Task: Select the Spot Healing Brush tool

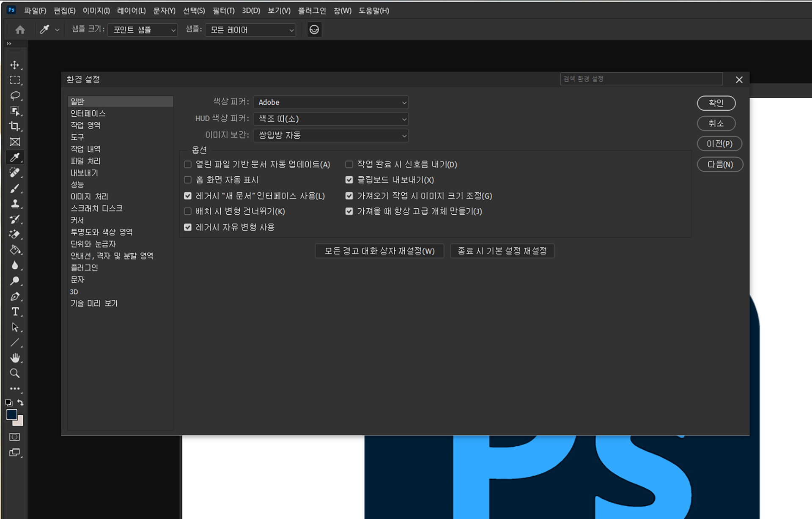Action: pos(15,173)
